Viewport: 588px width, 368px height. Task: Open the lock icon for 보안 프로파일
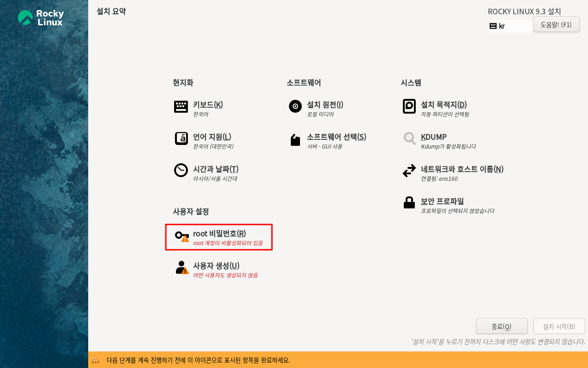coord(409,203)
